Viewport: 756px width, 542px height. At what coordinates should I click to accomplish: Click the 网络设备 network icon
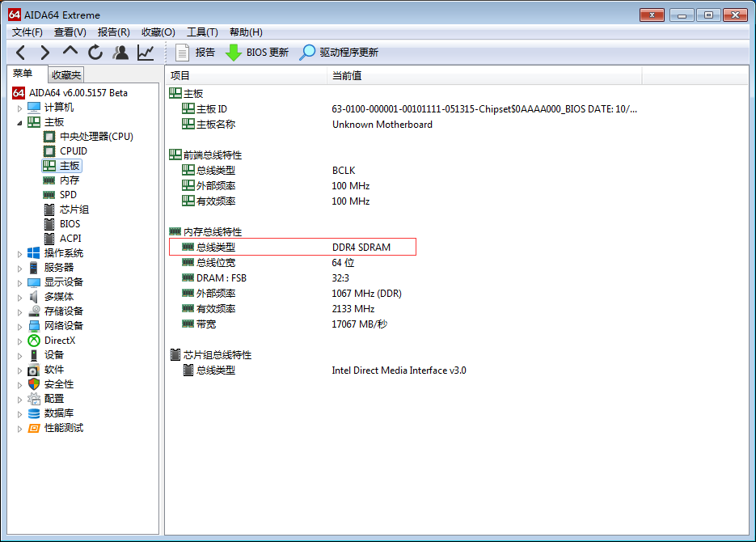pyautogui.click(x=34, y=326)
